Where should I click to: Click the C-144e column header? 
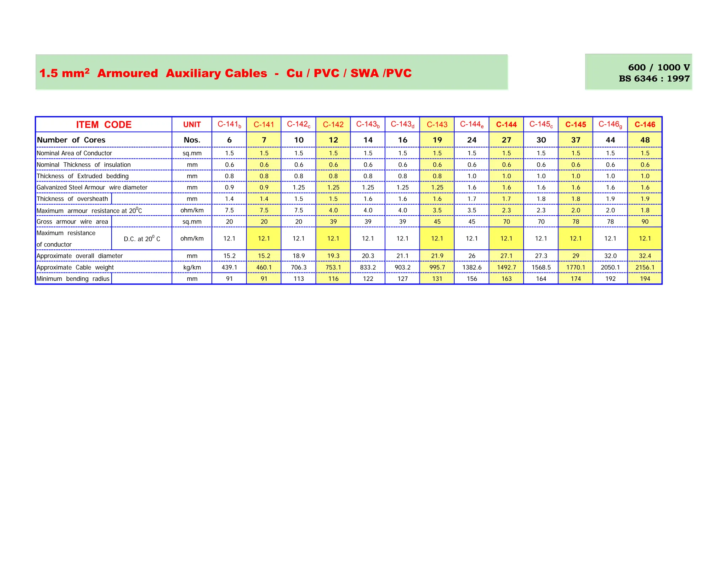click(472, 125)
